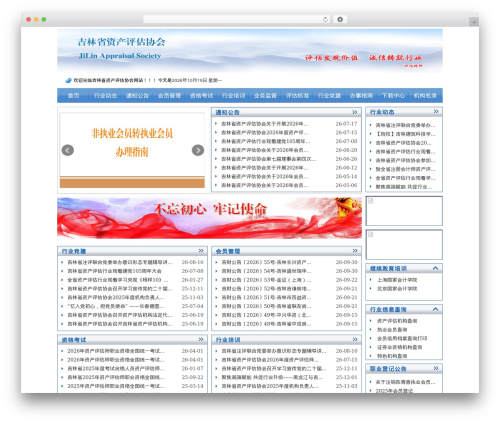Open 办事指南 in navigation bar
This screenshot has height=423, width=500.
coord(361,96)
